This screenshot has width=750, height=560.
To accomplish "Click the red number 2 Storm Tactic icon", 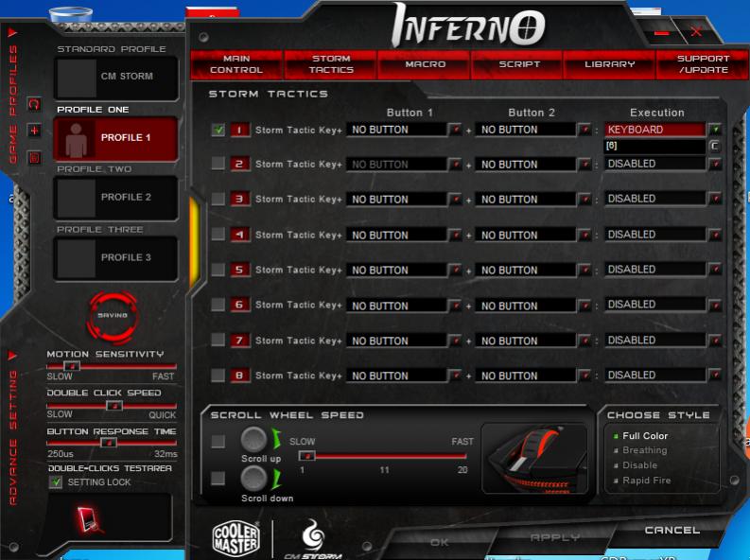I will point(240,164).
